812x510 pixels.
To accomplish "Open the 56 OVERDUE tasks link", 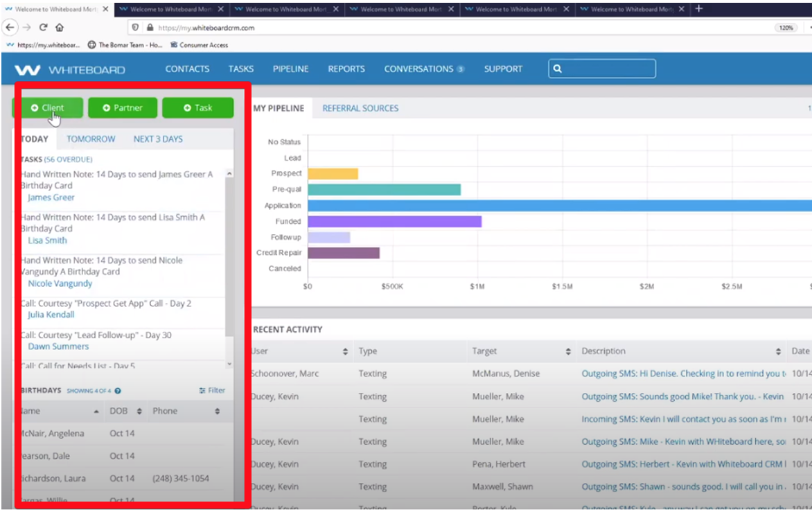I will click(x=69, y=159).
